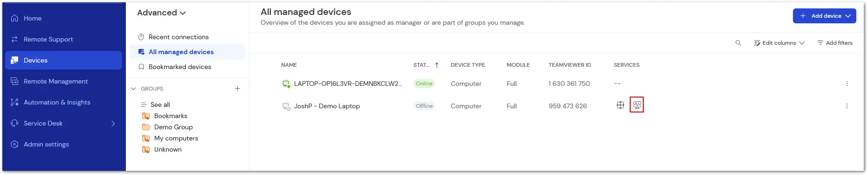Open the Advanced dropdown

[161, 13]
